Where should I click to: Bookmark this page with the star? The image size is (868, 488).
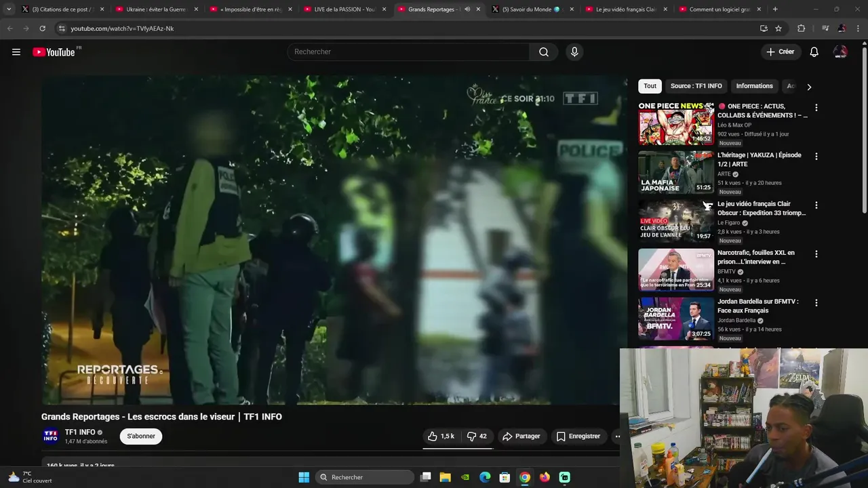[x=778, y=28]
